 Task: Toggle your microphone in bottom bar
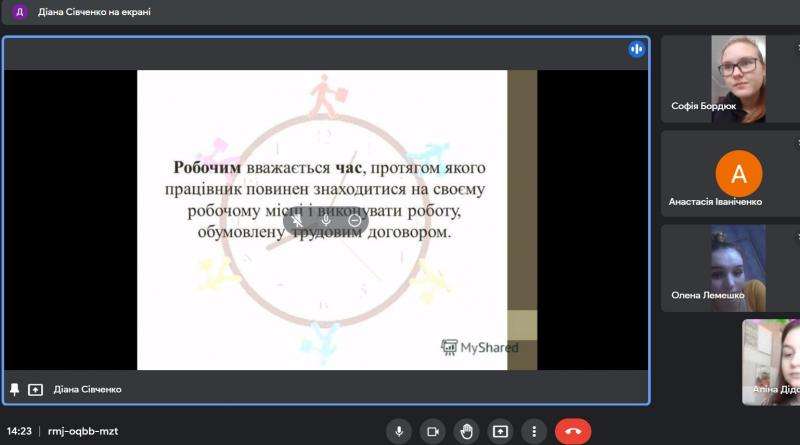[399, 431]
